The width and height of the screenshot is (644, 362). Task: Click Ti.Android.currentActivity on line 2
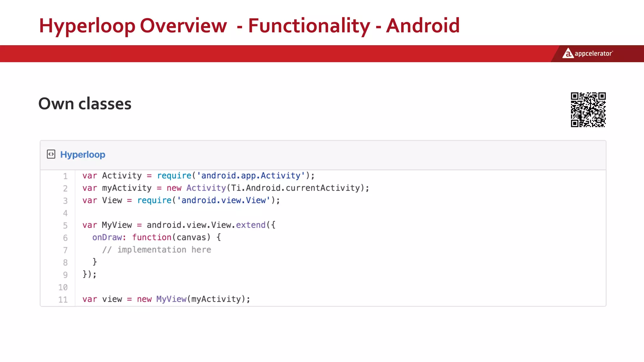tap(295, 188)
